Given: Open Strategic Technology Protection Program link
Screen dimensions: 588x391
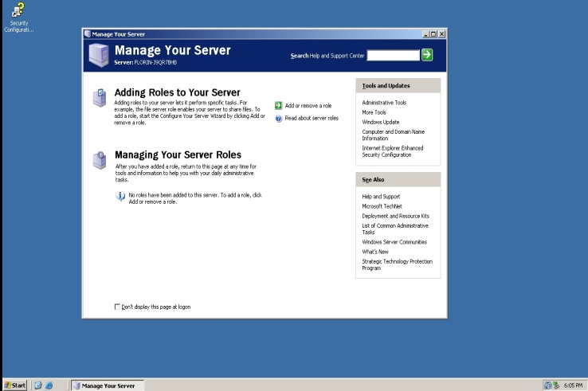Looking at the screenshot, I should [x=397, y=264].
